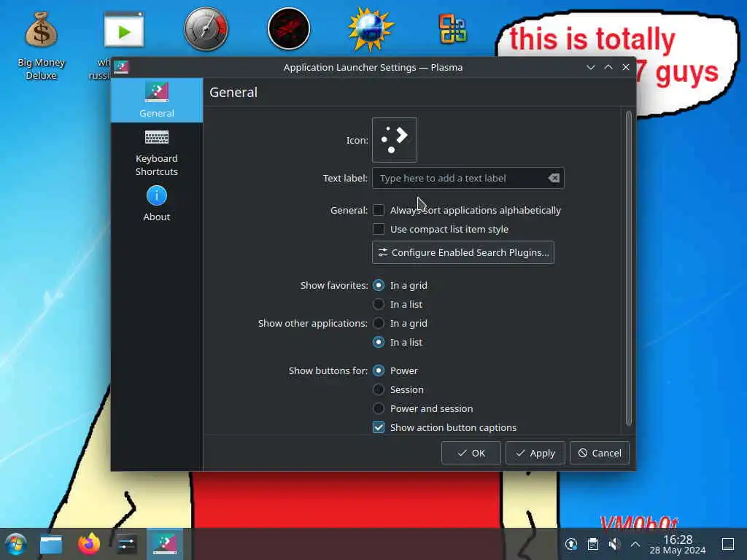Image resolution: width=747 pixels, height=560 pixels.
Task: Click the Cancel button
Action: tap(600, 453)
